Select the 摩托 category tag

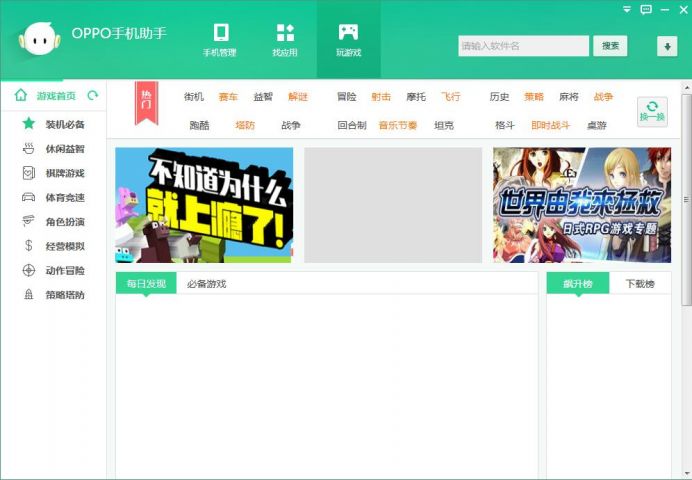(416, 97)
